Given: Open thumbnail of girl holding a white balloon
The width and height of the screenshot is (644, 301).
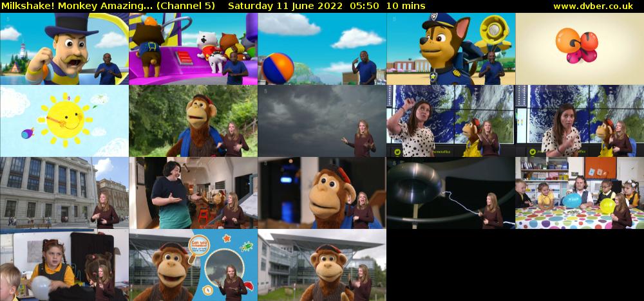Looking at the screenshot, I should point(64,265).
